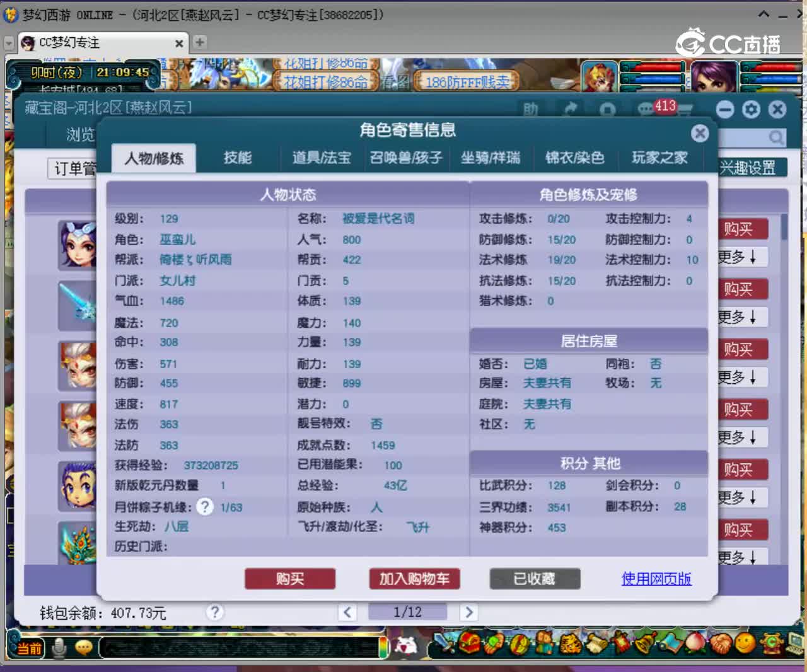The height and width of the screenshot is (672, 807).
Task: Click the purple-haired character portrait in game HUD
Action: pyautogui.click(x=714, y=77)
